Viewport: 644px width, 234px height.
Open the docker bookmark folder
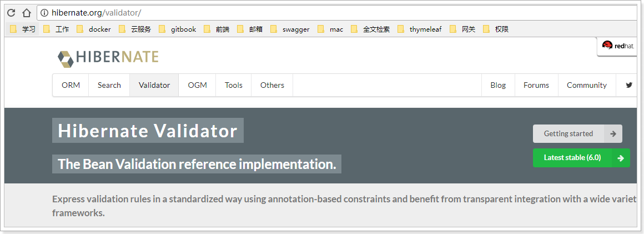coord(94,29)
